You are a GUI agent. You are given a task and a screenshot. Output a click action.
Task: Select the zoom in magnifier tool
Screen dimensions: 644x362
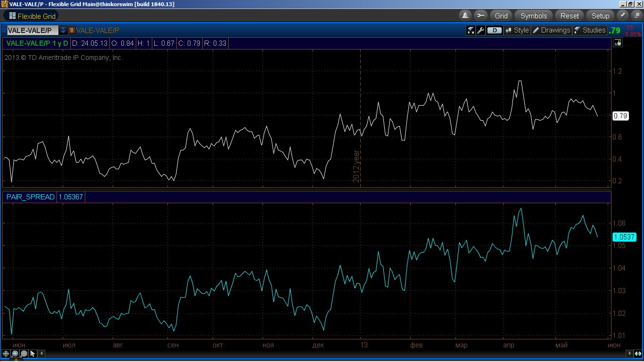click(15, 353)
